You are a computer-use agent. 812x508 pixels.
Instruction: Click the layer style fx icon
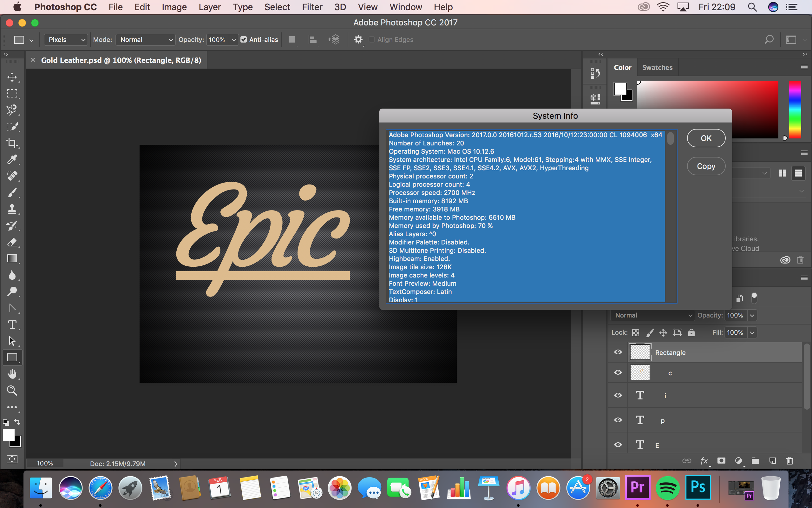click(704, 461)
